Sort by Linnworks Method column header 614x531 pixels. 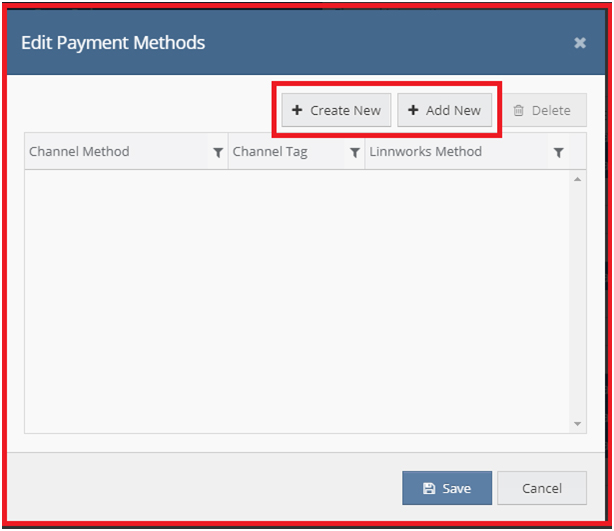point(426,152)
